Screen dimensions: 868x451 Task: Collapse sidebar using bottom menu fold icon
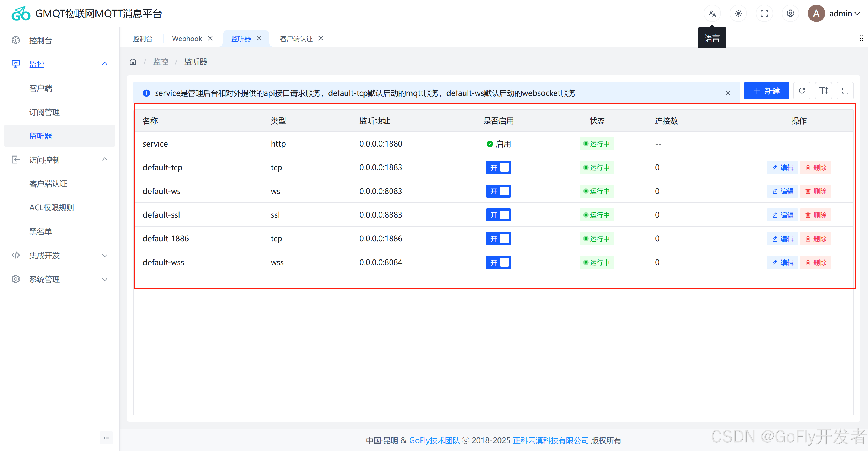click(x=106, y=438)
